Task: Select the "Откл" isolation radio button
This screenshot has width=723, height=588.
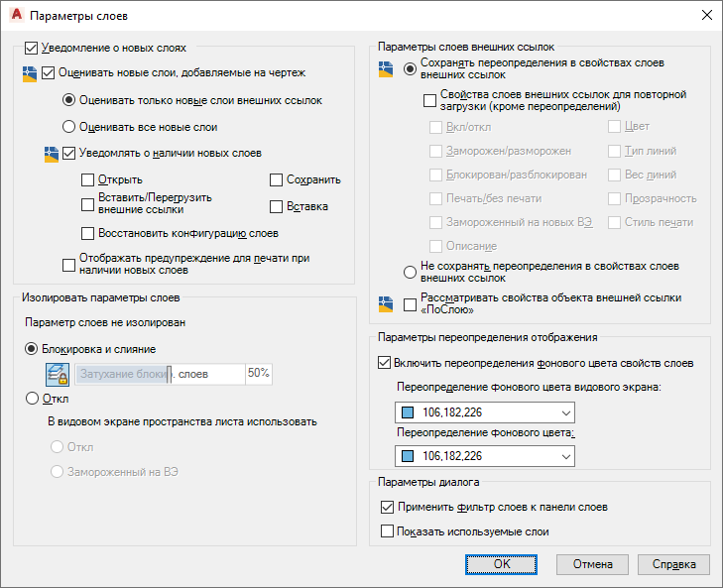Action: (x=30, y=399)
